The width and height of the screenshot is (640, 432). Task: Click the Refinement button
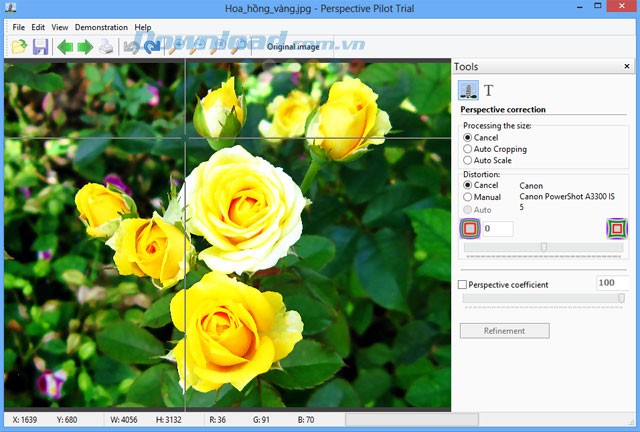(505, 330)
